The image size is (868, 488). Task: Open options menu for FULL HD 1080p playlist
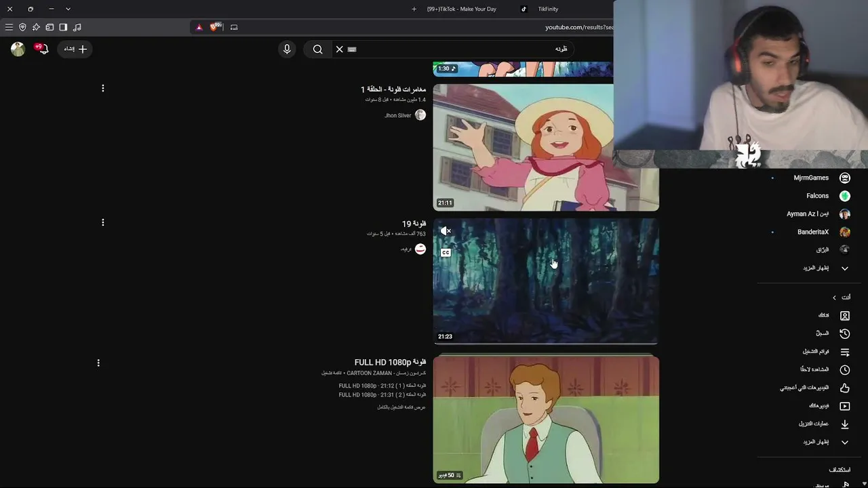click(98, 363)
